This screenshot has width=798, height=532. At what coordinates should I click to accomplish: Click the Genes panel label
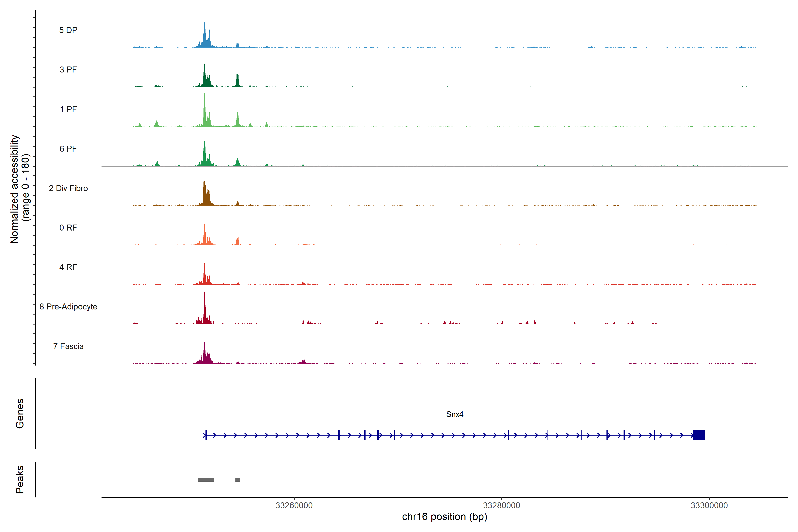click(20, 414)
